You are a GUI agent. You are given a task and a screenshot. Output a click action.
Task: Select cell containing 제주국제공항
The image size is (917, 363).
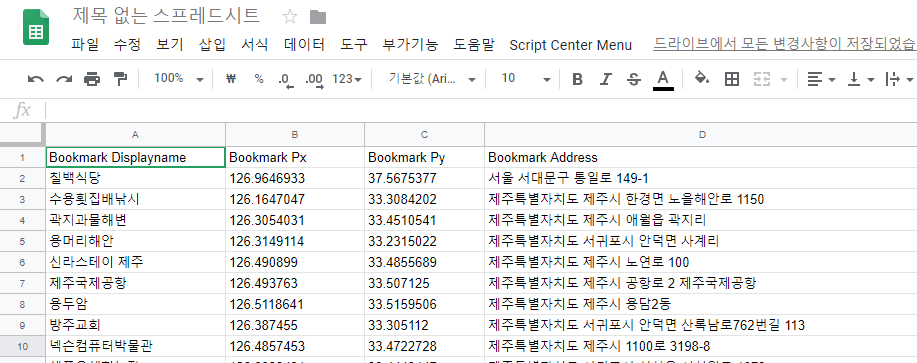click(x=136, y=284)
